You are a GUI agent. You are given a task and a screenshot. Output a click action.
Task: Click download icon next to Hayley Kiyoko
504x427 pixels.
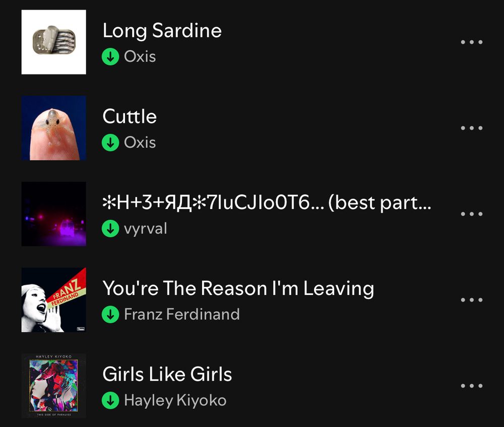click(x=110, y=400)
